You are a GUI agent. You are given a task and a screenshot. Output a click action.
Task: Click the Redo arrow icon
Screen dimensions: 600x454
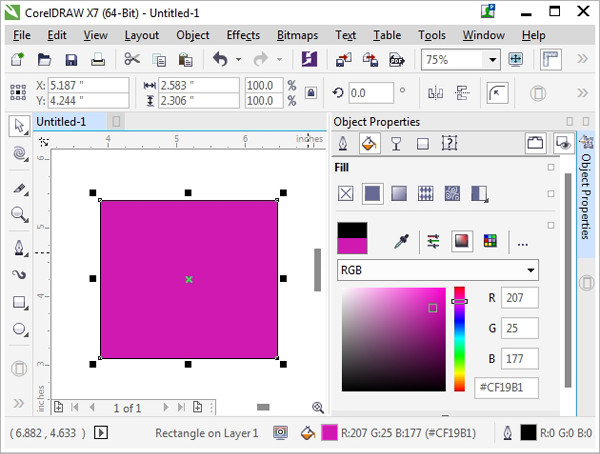261,59
